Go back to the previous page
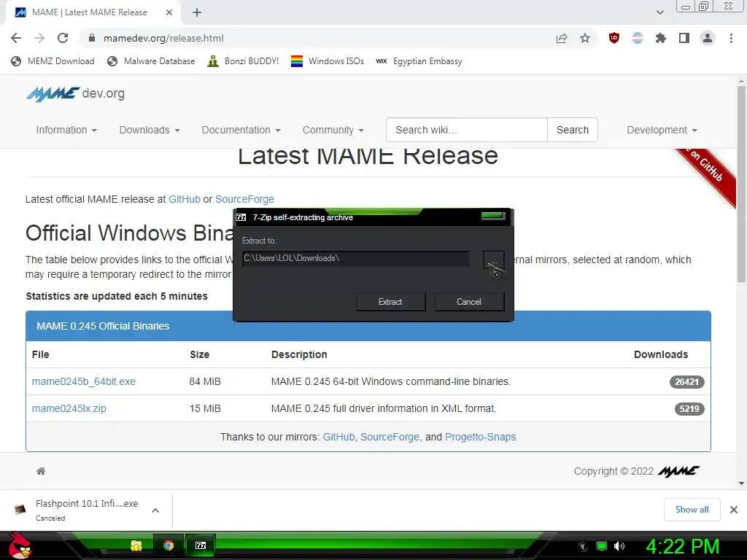Viewport: 747px width, 560px height. [16, 38]
